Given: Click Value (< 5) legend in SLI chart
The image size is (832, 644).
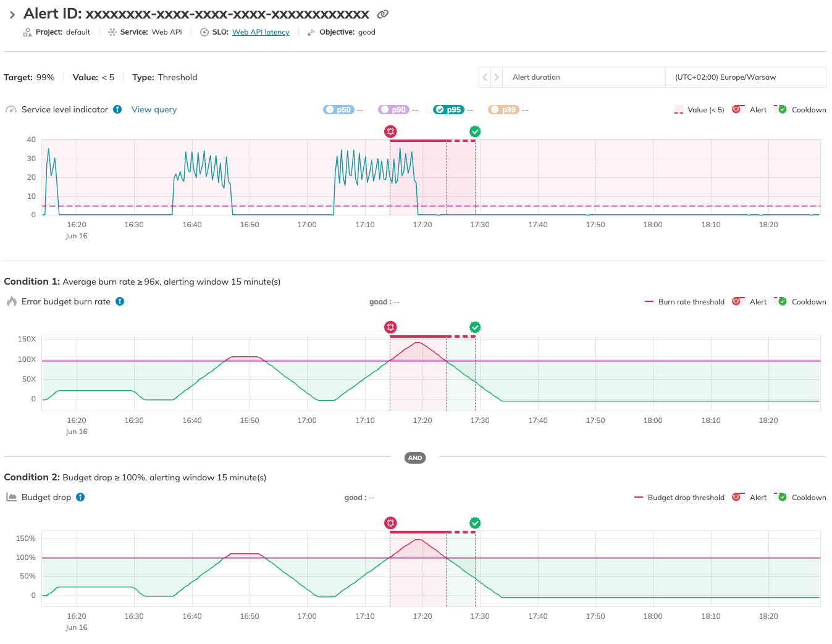Looking at the screenshot, I should pos(699,110).
